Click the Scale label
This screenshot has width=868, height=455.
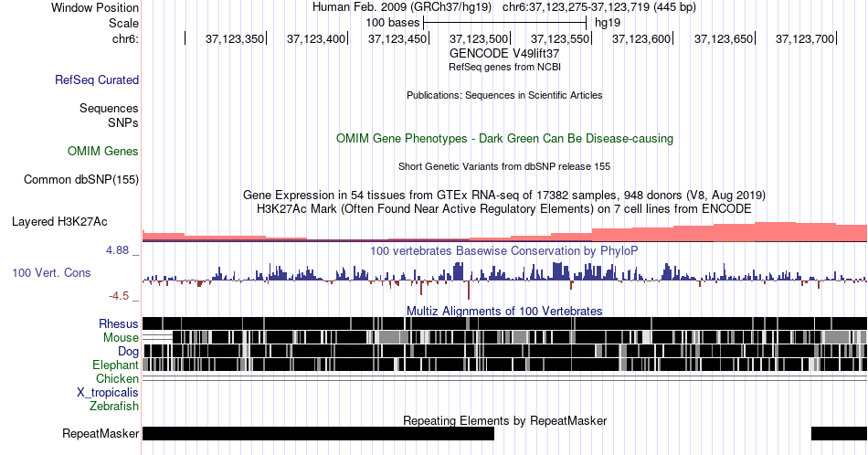pyautogui.click(x=123, y=24)
